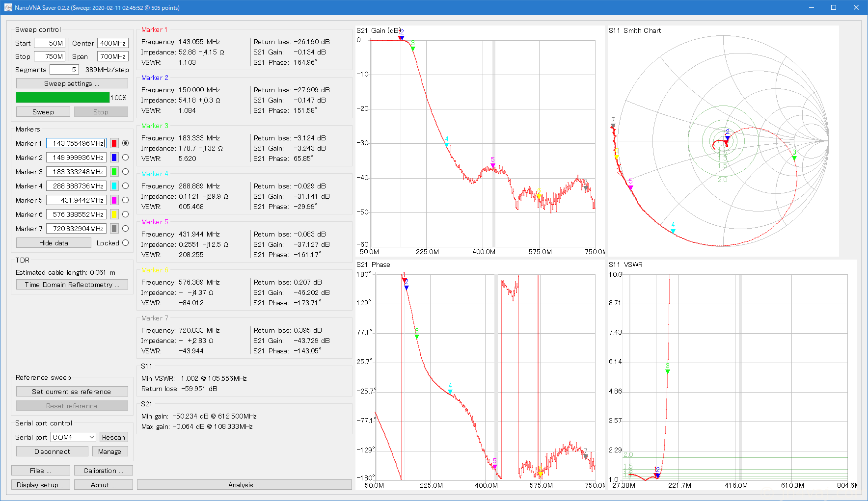Click marker 3 on the VSWR chart
Screen dimensions: 868x501
pyautogui.click(x=668, y=371)
